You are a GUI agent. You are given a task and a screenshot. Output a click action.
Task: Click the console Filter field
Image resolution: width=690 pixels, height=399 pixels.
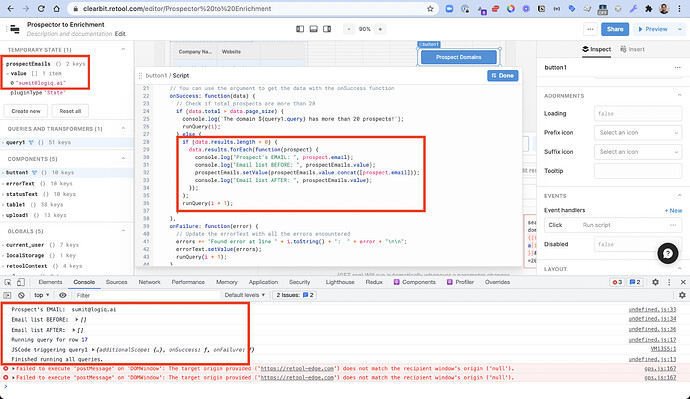[x=146, y=295]
